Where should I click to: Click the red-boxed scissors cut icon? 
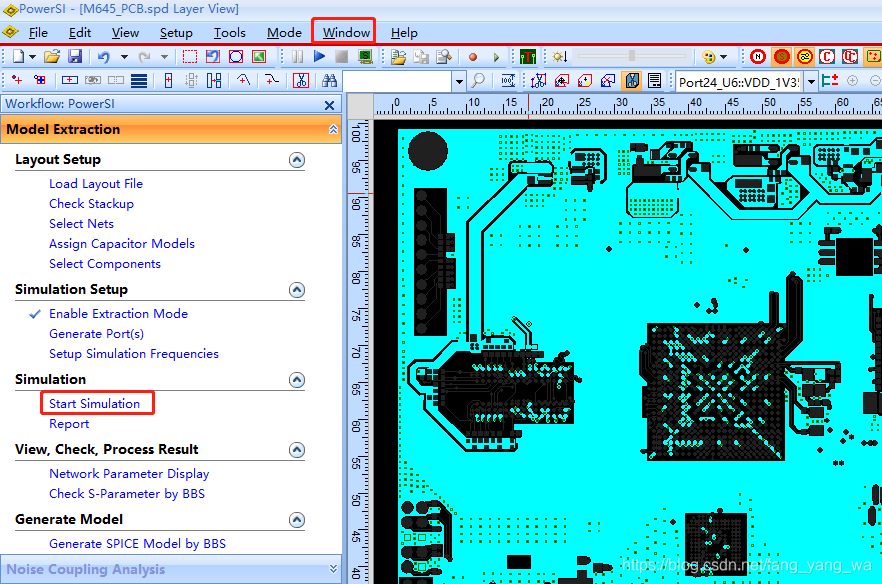[301, 80]
